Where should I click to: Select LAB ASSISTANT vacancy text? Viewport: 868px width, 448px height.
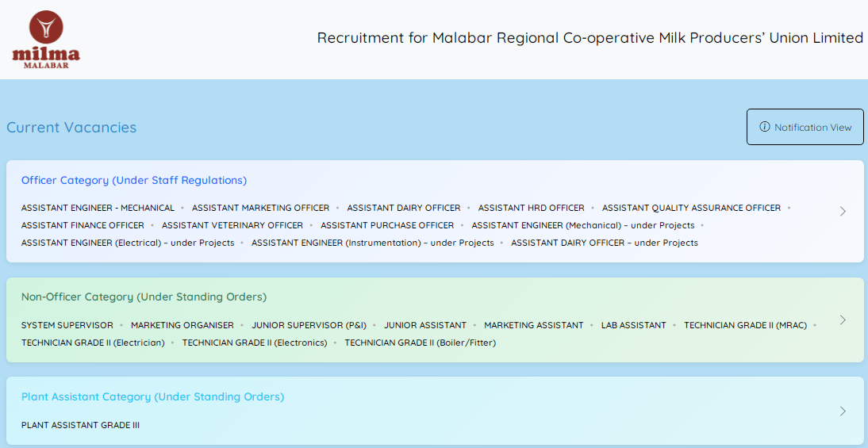pyautogui.click(x=634, y=325)
